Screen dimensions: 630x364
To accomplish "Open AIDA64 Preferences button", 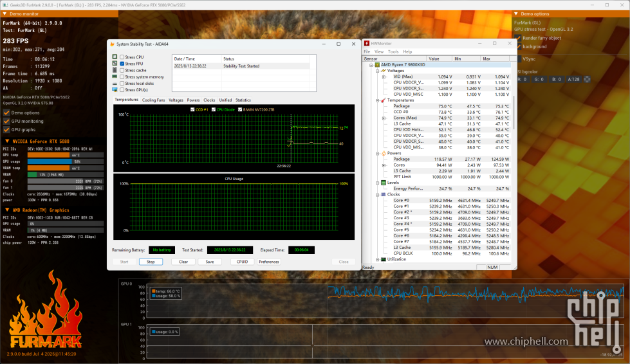I will click(269, 262).
